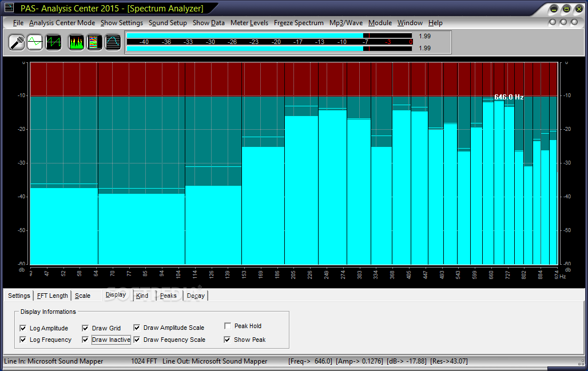
Task: Switch to the Settings tab
Action: pos(19,296)
